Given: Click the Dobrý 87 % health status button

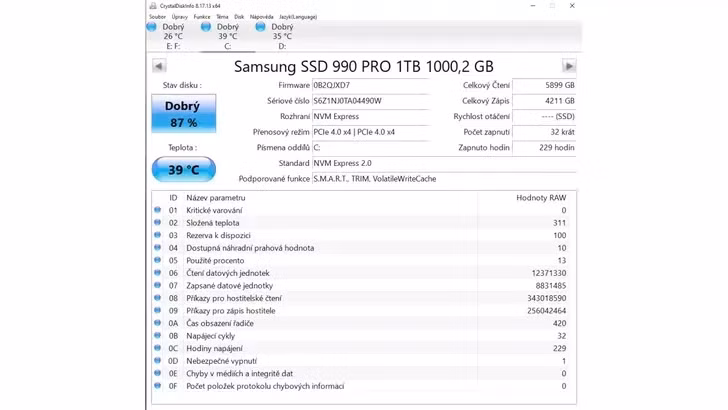Looking at the screenshot, I should click(184, 114).
